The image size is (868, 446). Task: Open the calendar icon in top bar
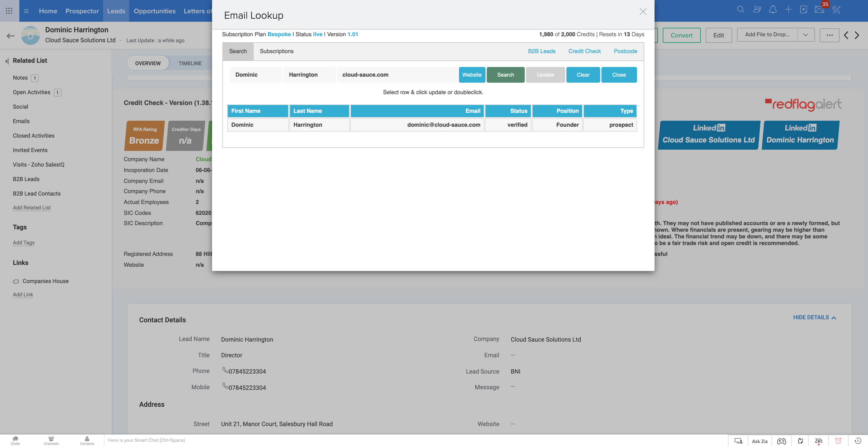pos(804,9)
